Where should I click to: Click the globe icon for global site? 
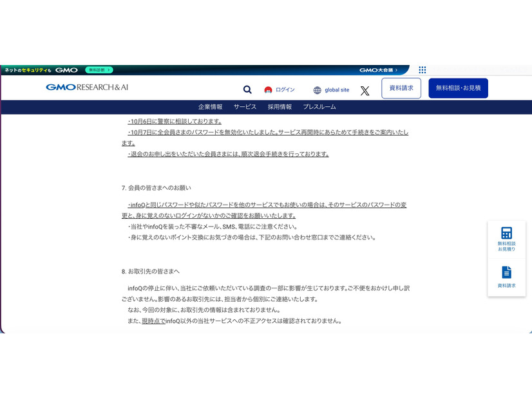click(318, 90)
